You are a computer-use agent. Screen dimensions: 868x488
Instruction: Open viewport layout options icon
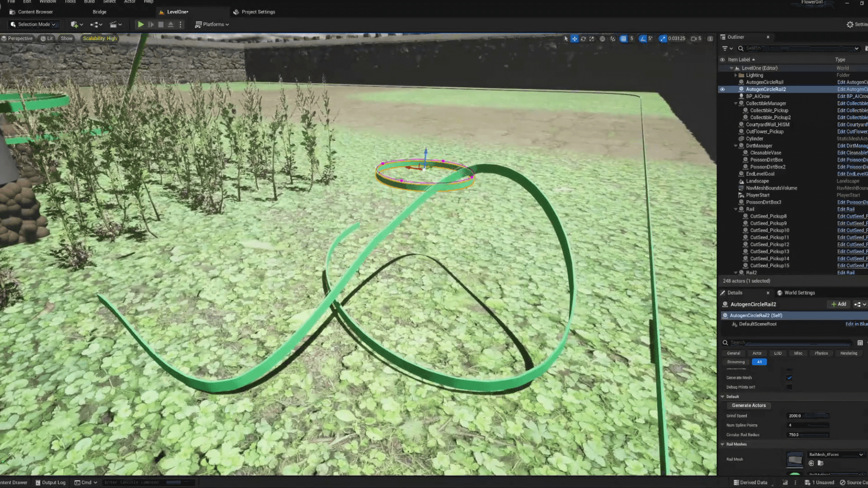pos(710,39)
